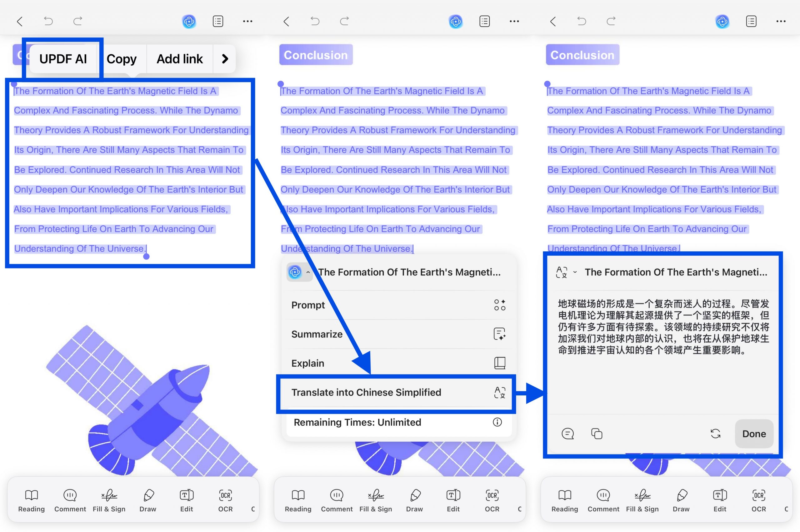Open UPDF AI icon in left screen toolbar

189,21
